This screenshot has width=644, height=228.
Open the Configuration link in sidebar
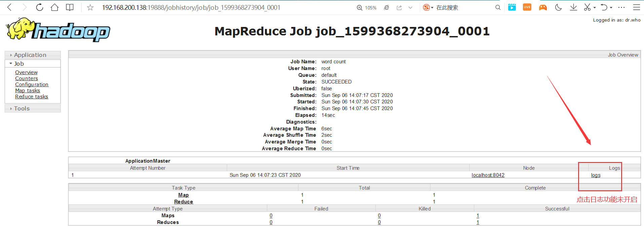pos(32,85)
